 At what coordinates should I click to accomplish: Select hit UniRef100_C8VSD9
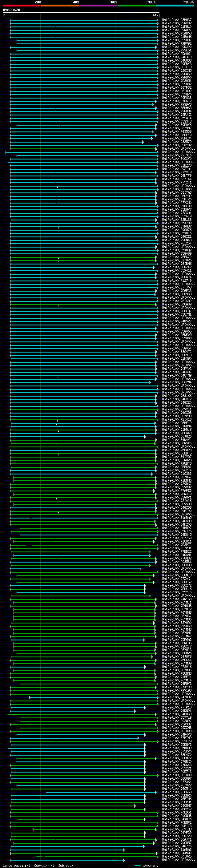point(177,504)
